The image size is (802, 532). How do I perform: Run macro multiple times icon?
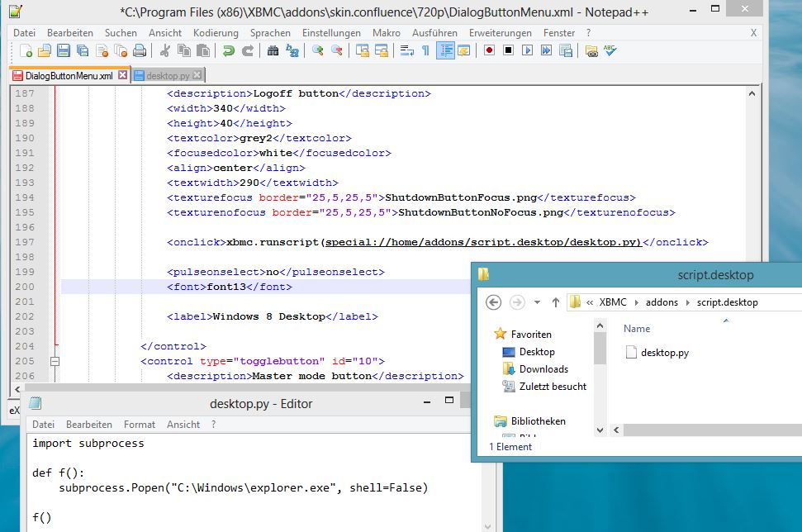click(546, 50)
